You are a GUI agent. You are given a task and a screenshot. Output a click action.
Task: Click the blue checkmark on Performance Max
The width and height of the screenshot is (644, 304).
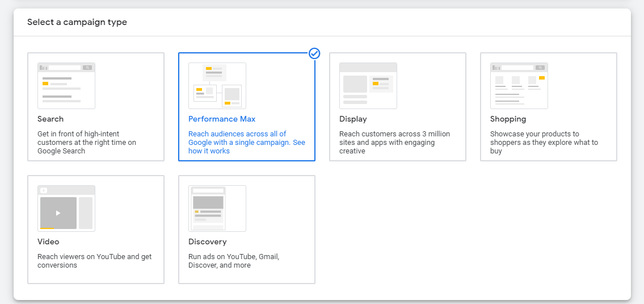(314, 53)
